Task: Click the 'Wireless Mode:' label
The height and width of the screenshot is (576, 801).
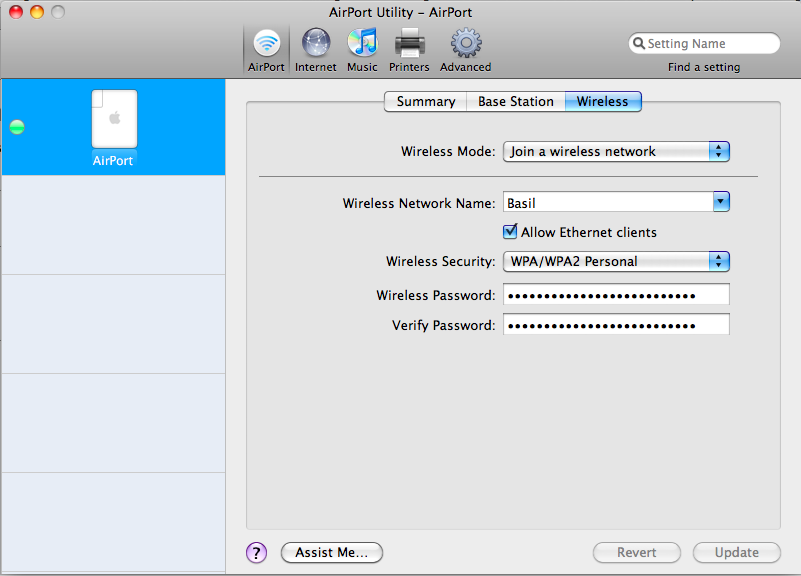Action: click(x=448, y=152)
